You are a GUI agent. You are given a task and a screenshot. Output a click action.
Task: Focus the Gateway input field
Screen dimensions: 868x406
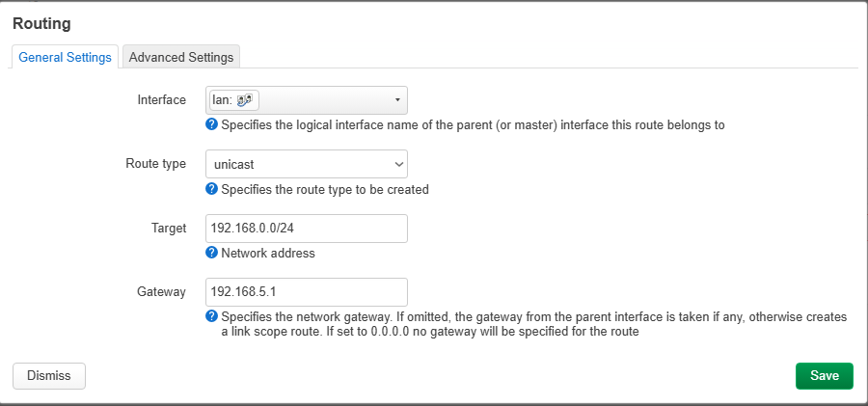coord(307,292)
